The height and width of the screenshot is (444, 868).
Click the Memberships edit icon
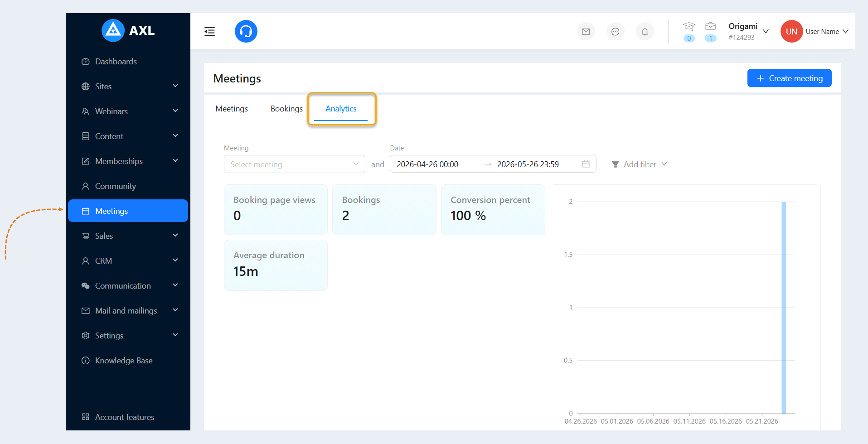tap(86, 161)
